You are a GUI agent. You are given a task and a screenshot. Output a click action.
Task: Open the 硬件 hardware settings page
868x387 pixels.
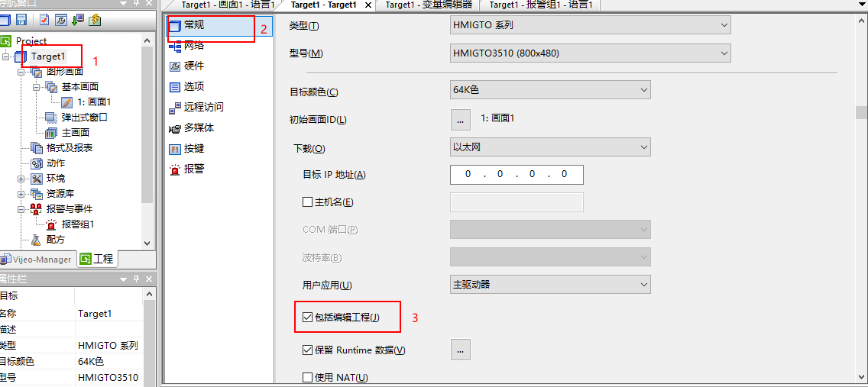[x=193, y=66]
